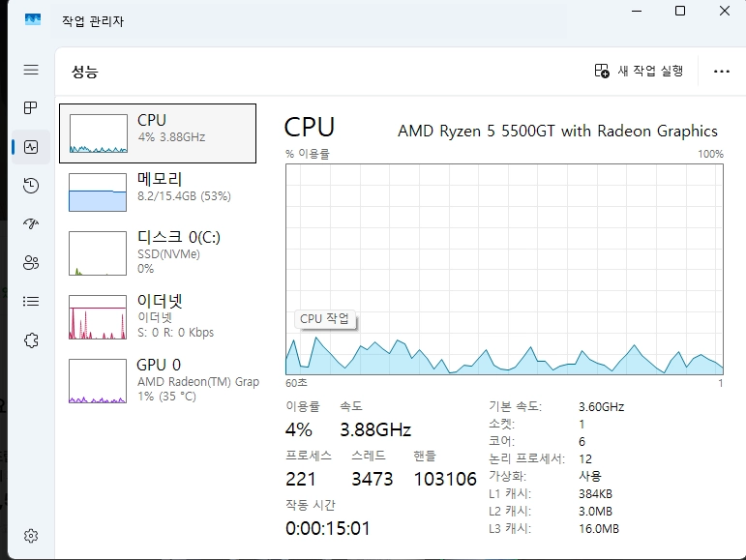This screenshot has width=746, height=560.
Task: Click the AMD Ryzen 5 5500GT processor name
Action: click(557, 131)
